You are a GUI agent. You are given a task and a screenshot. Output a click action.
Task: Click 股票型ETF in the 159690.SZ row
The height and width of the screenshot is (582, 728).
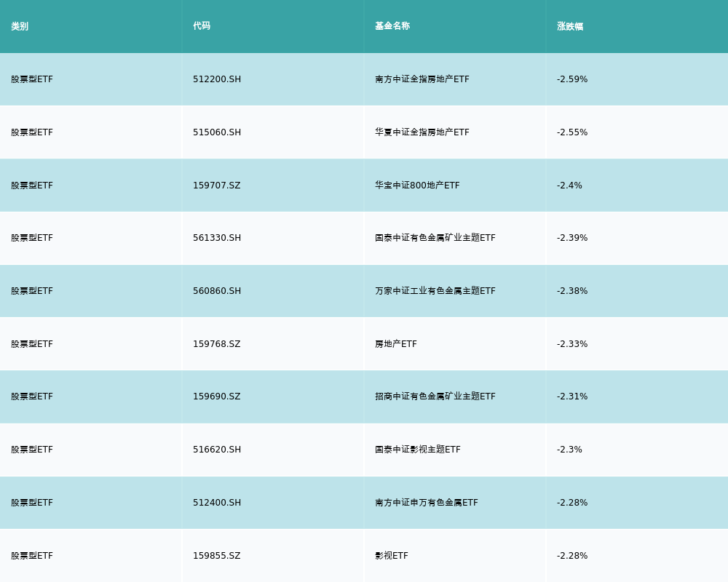[x=32, y=396]
